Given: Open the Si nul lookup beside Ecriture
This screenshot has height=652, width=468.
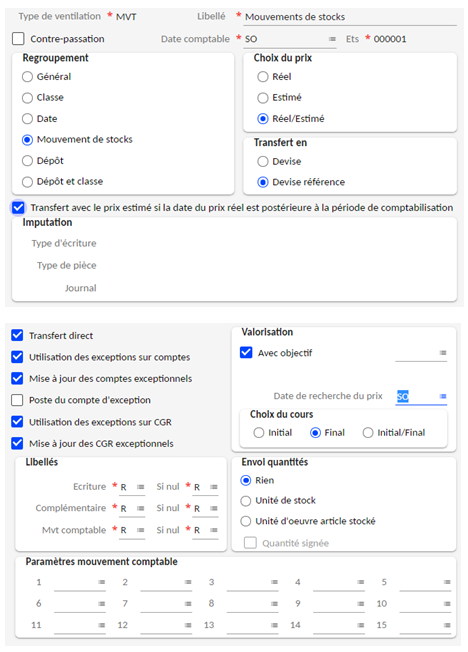Looking at the screenshot, I should pyautogui.click(x=214, y=487).
